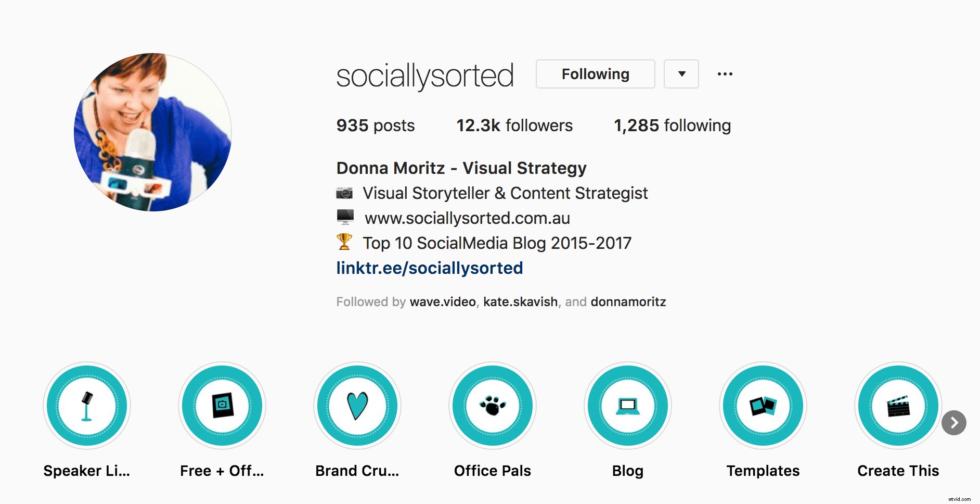Open the Office Pals paw print highlight
The height and width of the screenshot is (504, 980).
492,406
